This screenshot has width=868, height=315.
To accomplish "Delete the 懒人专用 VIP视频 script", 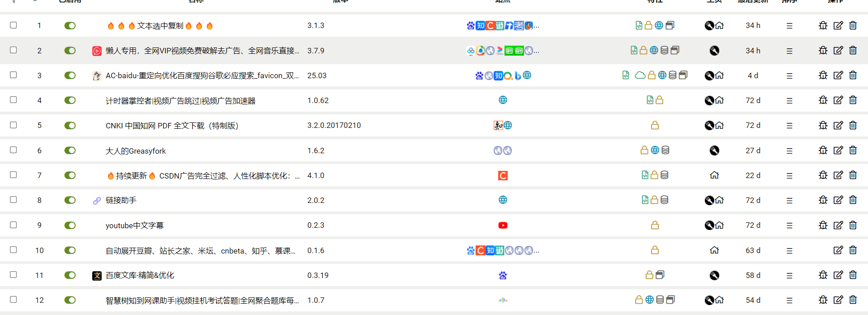I will [853, 50].
